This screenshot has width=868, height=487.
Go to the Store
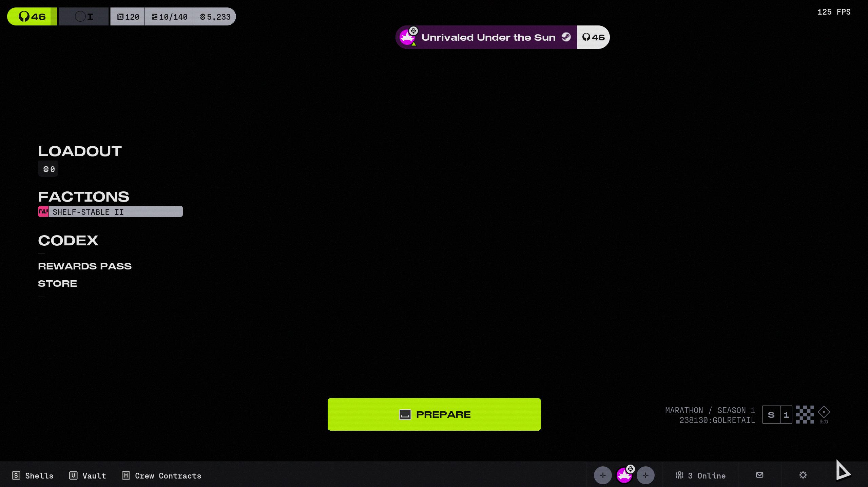click(x=57, y=284)
